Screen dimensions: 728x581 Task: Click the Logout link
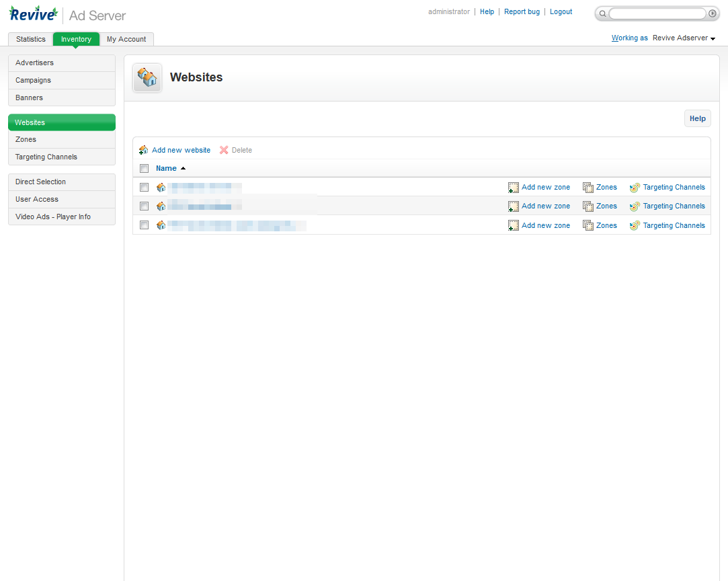point(561,11)
